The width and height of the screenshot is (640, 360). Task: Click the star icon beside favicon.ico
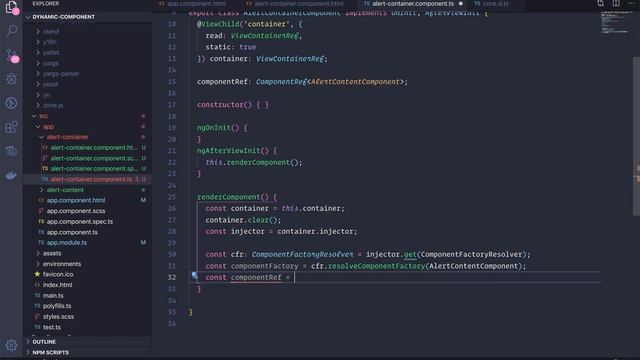click(x=37, y=274)
